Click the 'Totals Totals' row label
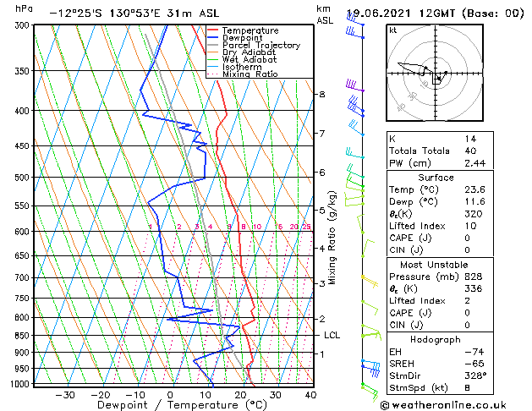The image size is (532, 411). click(x=420, y=151)
